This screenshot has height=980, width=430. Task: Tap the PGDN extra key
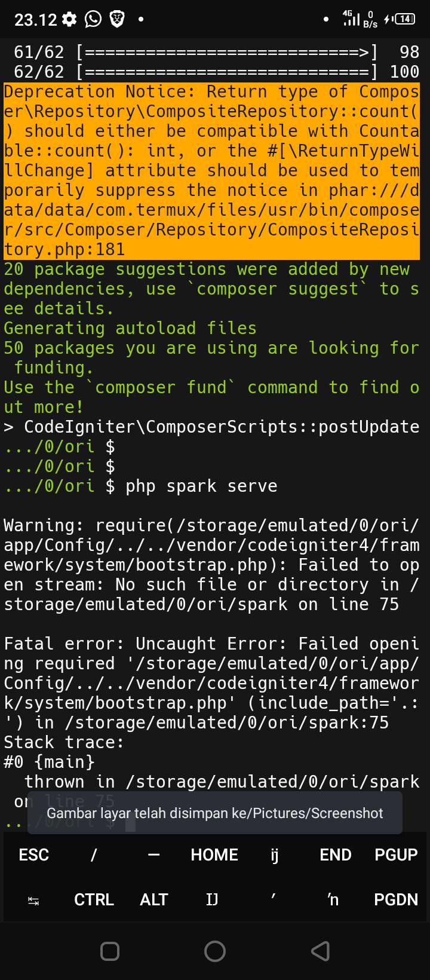pos(396,899)
